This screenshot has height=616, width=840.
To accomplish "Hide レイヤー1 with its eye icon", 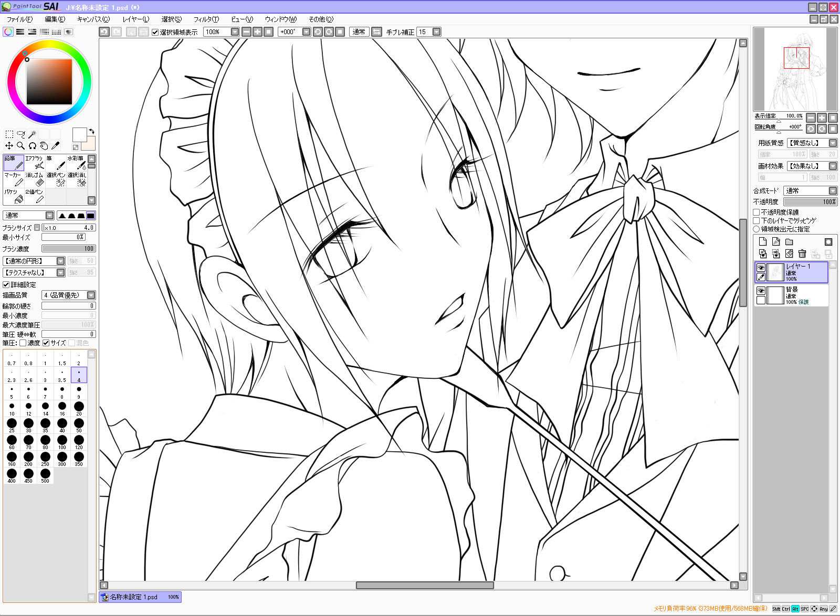I will tap(761, 268).
